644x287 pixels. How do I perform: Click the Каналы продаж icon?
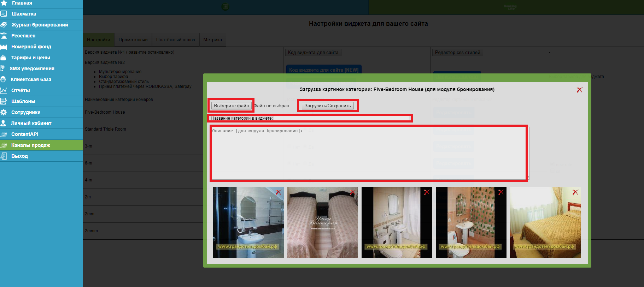(x=4, y=145)
